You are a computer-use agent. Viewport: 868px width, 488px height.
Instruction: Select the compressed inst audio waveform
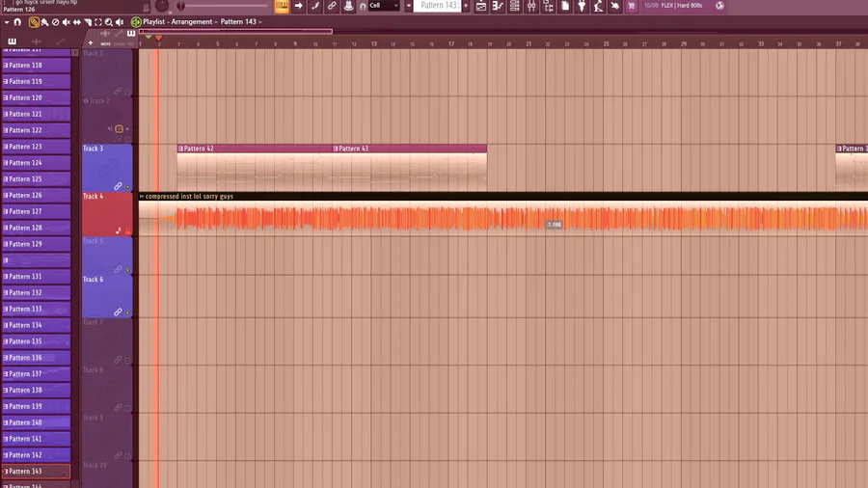pos(503,219)
